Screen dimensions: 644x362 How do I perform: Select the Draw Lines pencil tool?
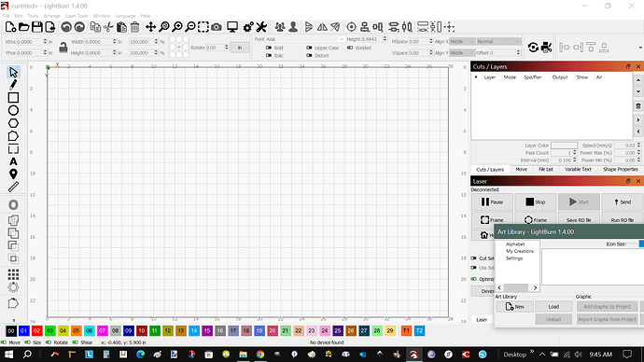13,85
